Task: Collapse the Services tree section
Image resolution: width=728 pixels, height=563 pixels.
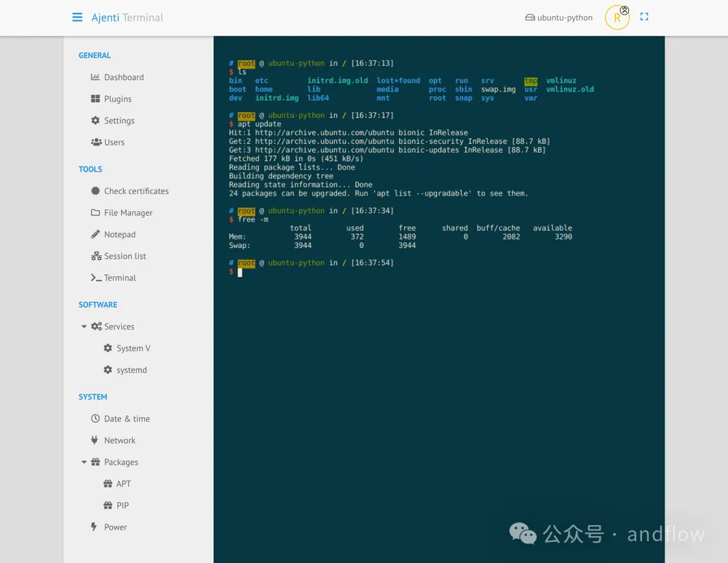Action: (84, 327)
